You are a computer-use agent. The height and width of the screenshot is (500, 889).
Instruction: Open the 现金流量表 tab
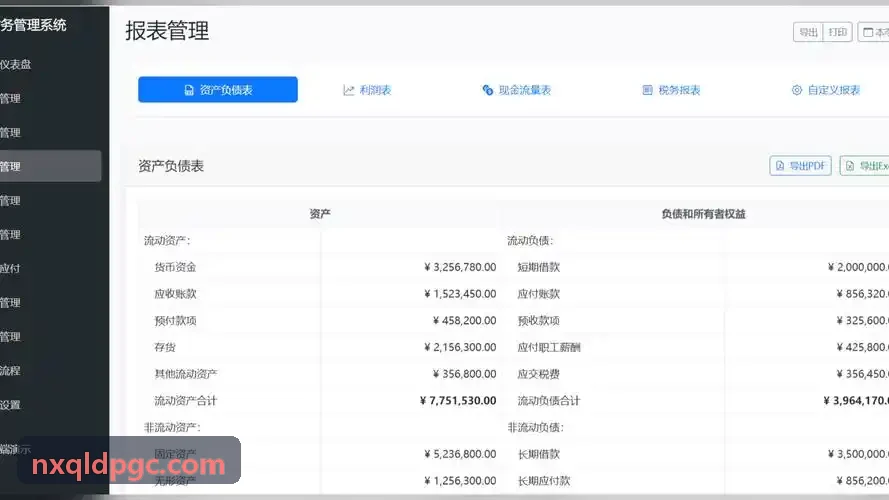pos(517,90)
